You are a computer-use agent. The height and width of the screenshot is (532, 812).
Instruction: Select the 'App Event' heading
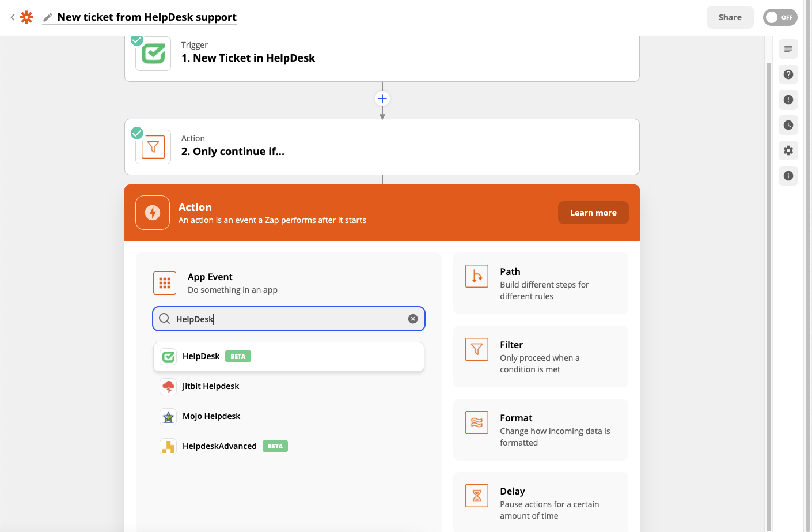point(210,277)
